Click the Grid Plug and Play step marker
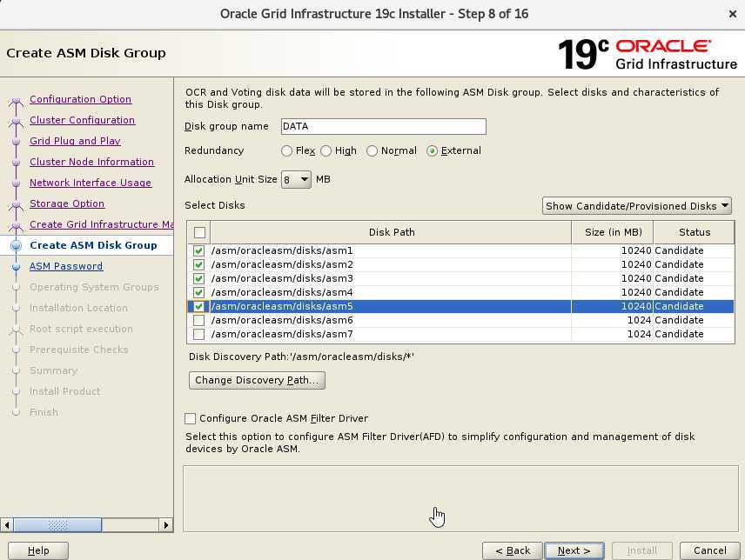The height and width of the screenshot is (560, 745). pos(17,142)
